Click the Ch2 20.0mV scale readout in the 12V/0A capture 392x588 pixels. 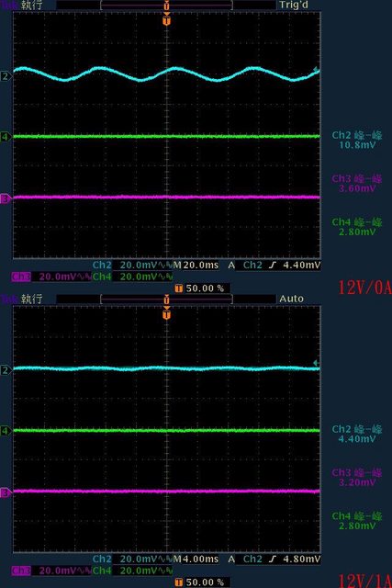click(133, 266)
